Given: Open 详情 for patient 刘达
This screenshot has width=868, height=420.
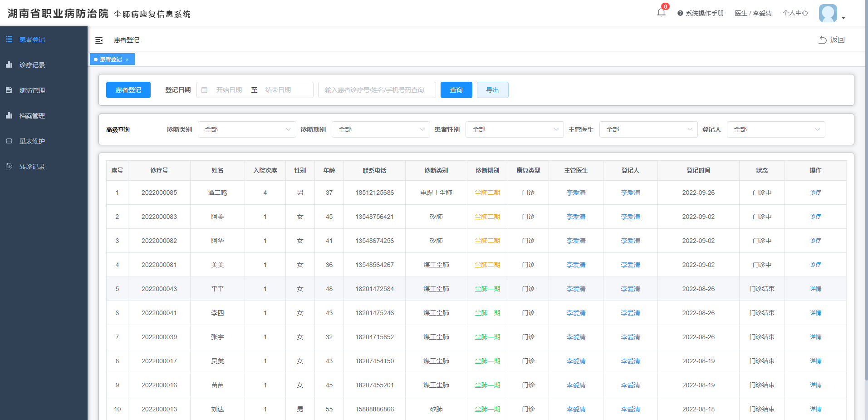Looking at the screenshot, I should [815, 409].
